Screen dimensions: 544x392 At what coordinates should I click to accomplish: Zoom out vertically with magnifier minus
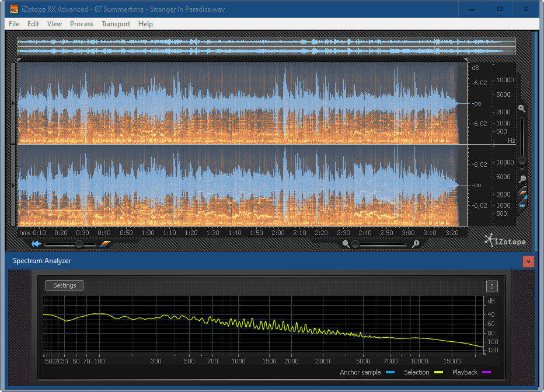click(x=522, y=179)
